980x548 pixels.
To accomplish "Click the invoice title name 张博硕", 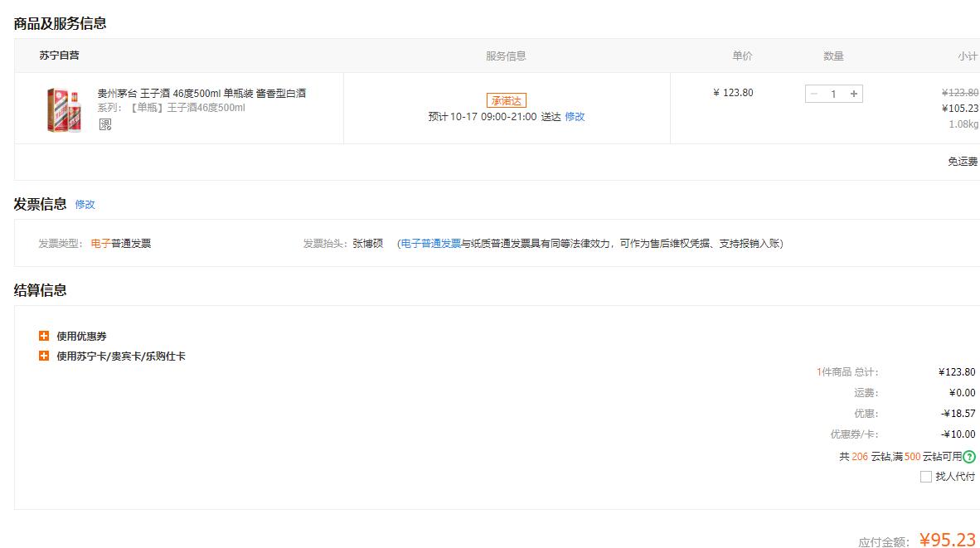I will [x=367, y=243].
